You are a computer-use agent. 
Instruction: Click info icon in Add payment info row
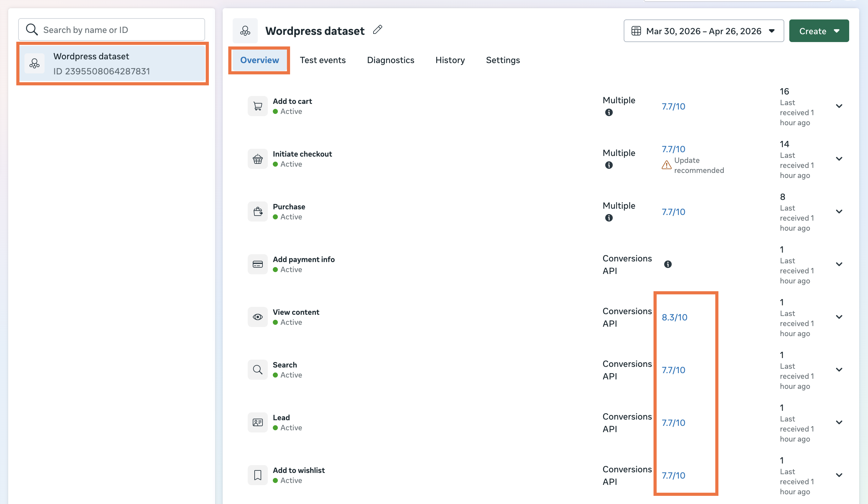668,265
